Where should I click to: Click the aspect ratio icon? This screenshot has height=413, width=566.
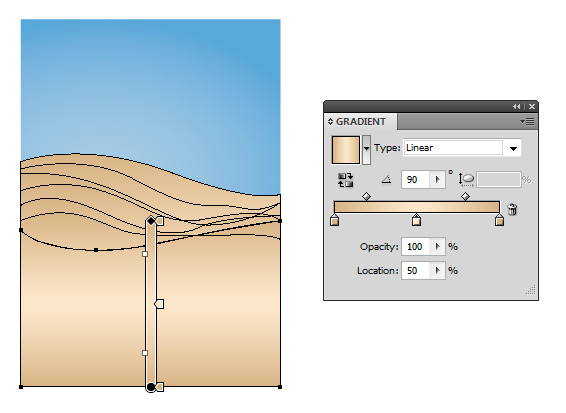(x=466, y=179)
